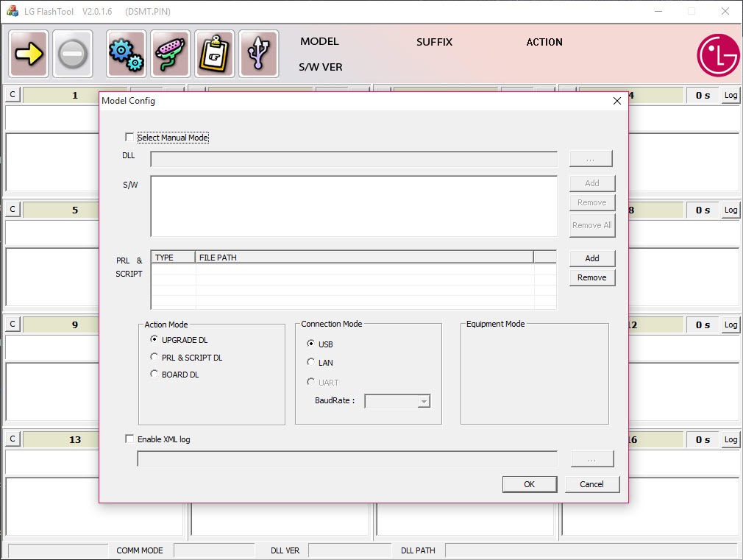Click TYPE column header

pyautogui.click(x=173, y=258)
